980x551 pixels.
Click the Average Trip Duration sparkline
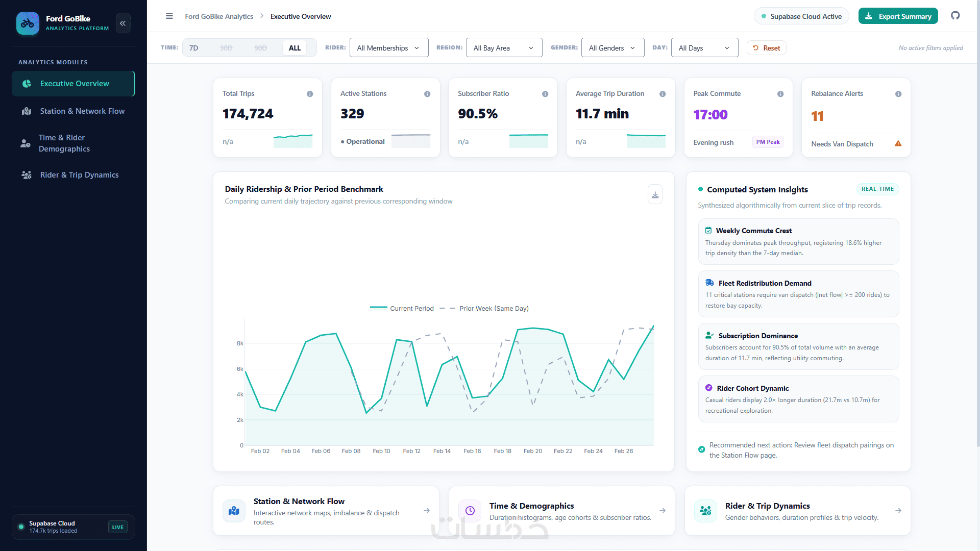[646, 141]
